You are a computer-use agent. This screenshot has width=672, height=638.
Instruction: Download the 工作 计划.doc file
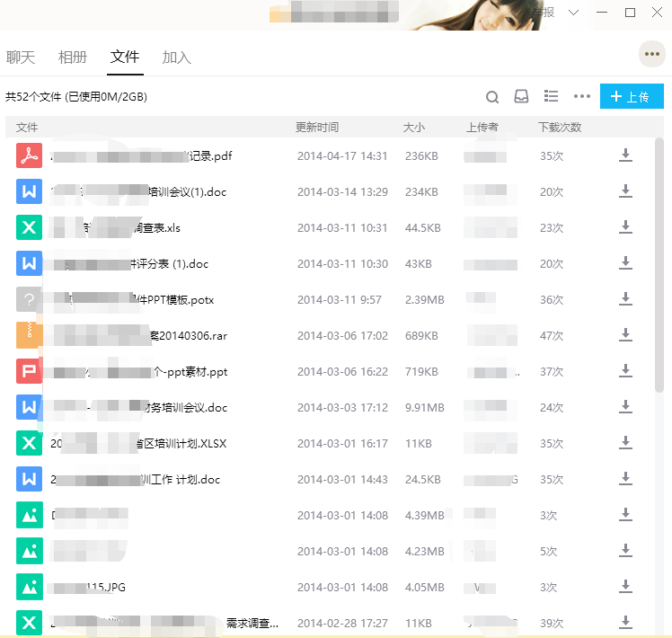625,479
